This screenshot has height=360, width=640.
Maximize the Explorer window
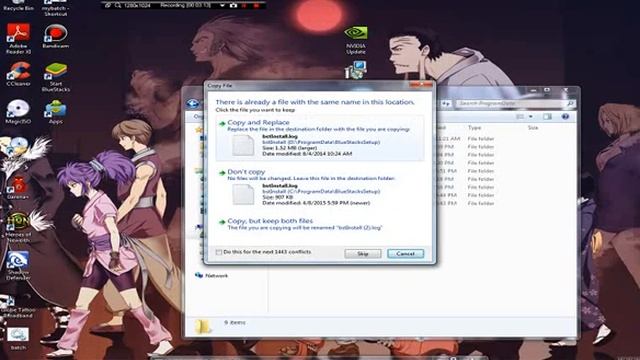point(547,90)
